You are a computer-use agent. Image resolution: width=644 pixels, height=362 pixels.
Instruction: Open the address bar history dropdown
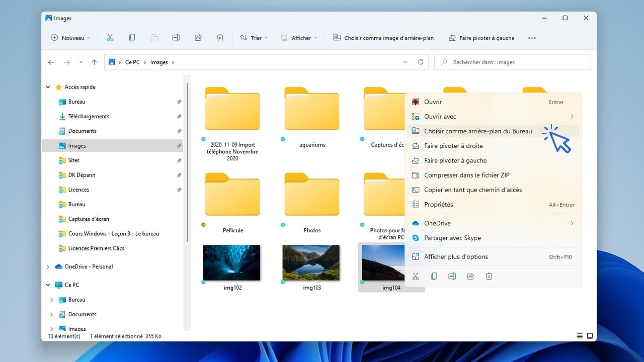tap(406, 62)
